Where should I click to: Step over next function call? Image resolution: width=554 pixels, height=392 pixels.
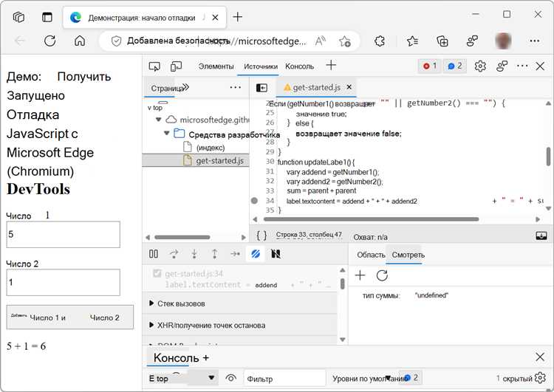pyautogui.click(x=174, y=254)
